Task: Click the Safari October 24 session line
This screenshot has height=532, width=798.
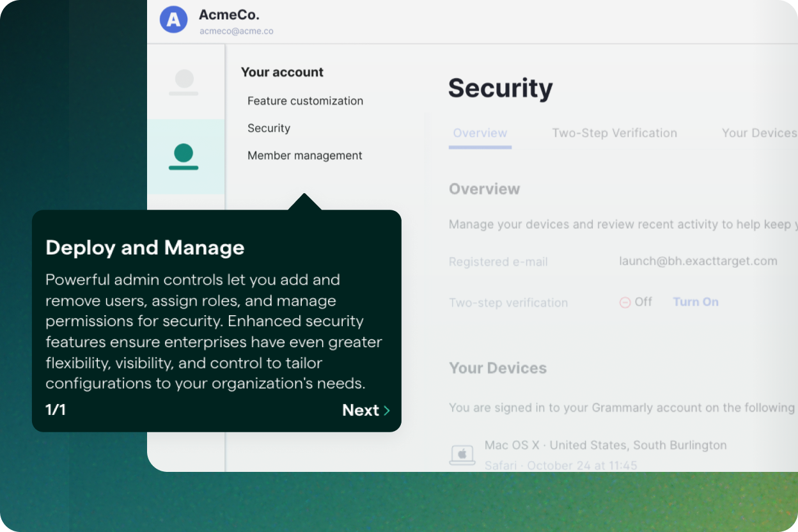Action: 561,465
